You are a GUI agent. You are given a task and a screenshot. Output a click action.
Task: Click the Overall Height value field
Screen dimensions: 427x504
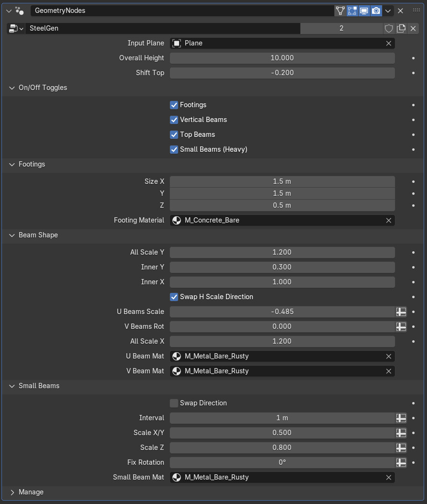(x=282, y=58)
